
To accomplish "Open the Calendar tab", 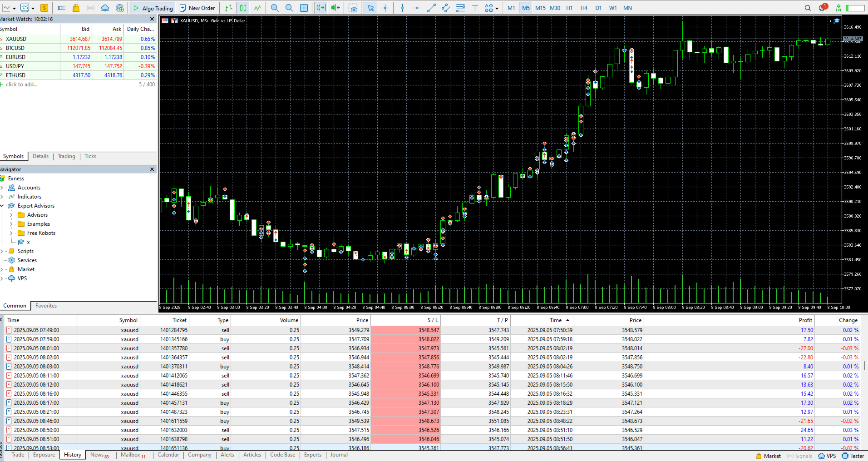I will (x=168, y=455).
